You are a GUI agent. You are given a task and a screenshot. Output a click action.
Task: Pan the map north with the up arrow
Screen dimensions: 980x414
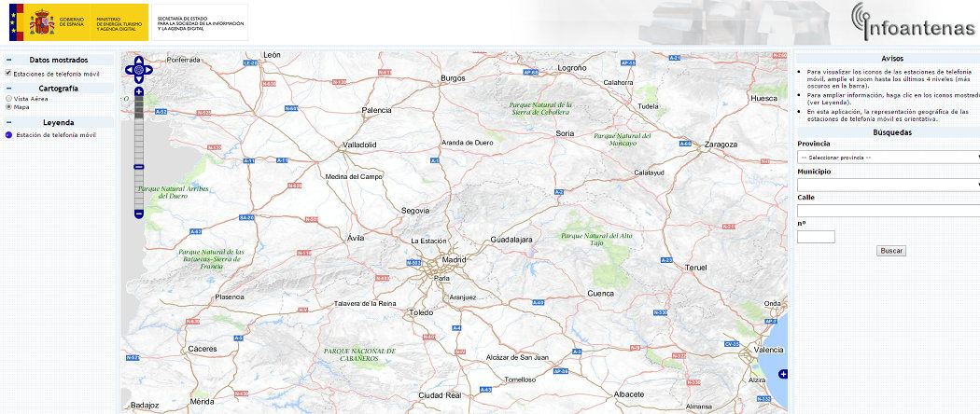pos(139,58)
